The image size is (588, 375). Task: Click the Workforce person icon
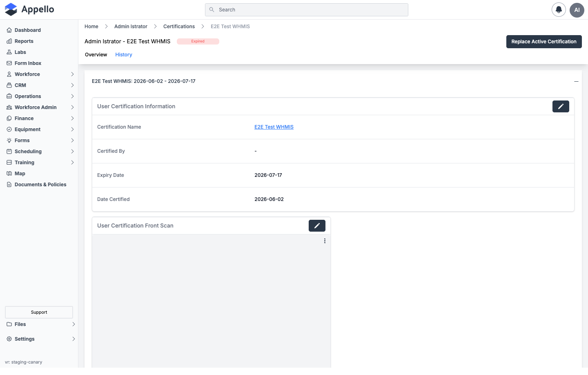tap(9, 74)
